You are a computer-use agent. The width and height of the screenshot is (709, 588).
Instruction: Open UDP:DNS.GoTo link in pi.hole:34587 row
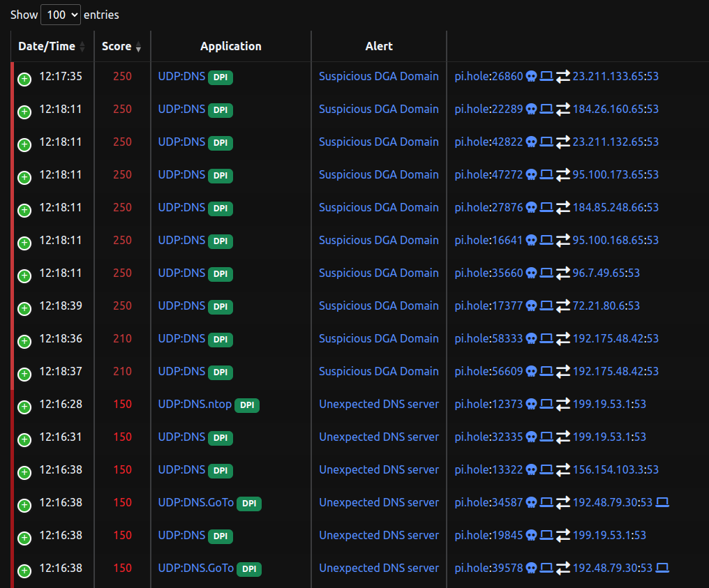tap(196, 502)
